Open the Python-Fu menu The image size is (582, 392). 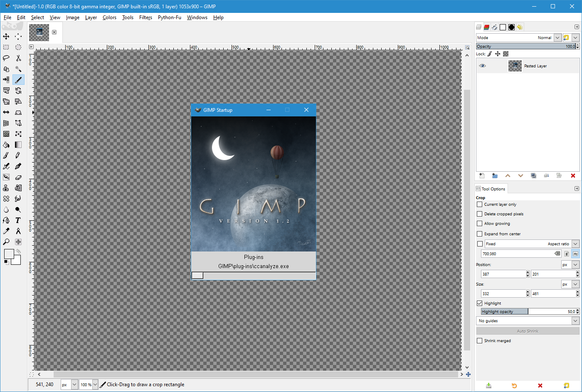169,17
